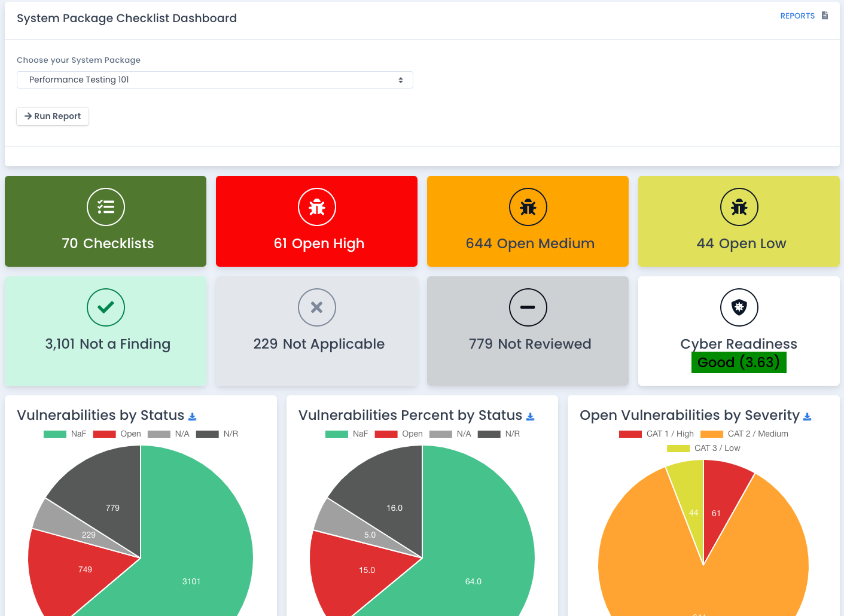Click the 3,101 Not a Finding text

tap(108, 344)
